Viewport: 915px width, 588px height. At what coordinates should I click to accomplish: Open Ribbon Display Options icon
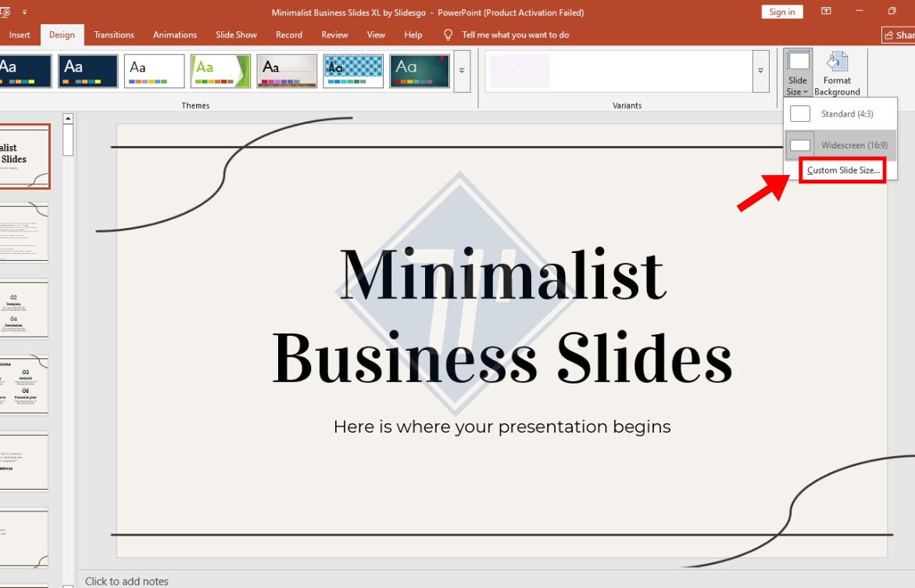pyautogui.click(x=826, y=12)
